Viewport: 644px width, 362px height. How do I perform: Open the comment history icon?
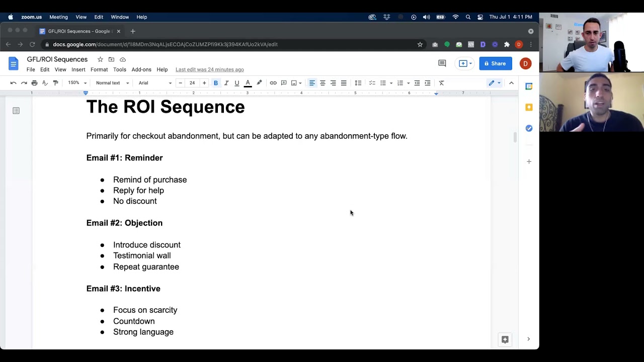click(442, 63)
